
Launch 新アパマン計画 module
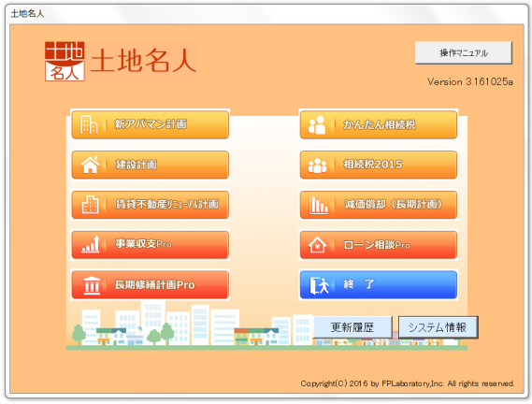(151, 124)
